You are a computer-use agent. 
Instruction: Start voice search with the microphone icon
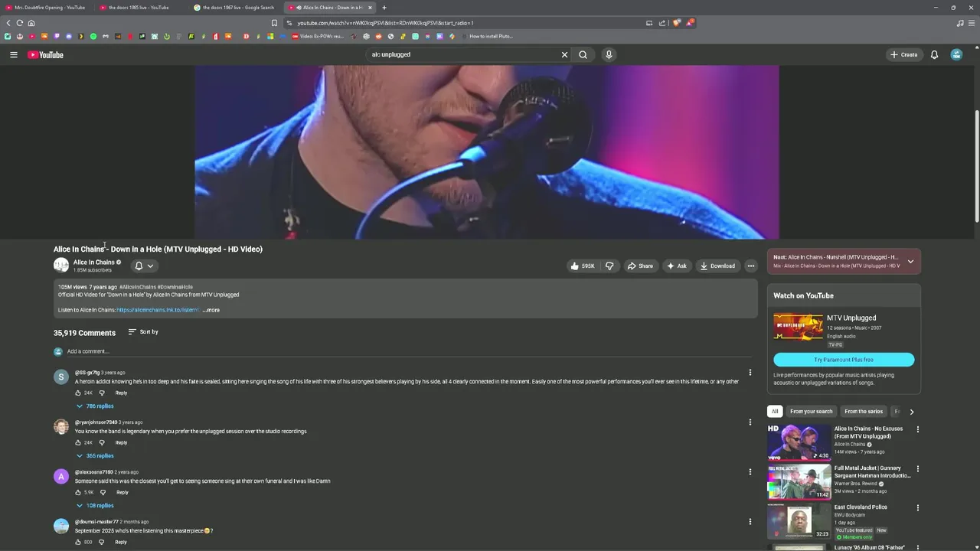(609, 54)
